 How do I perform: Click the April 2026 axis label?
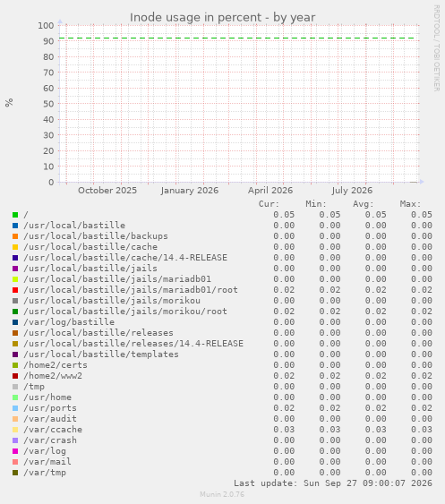(270, 191)
